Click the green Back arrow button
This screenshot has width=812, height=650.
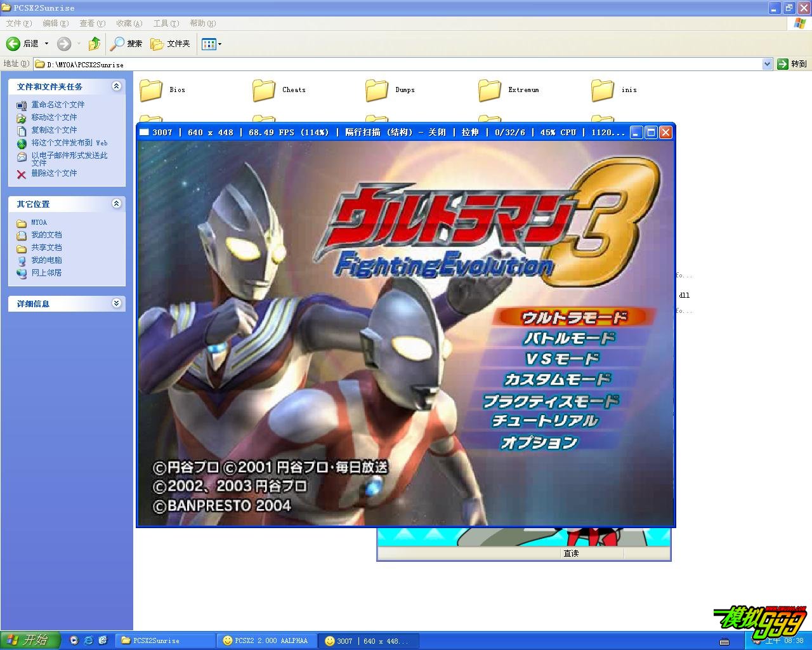click(x=13, y=44)
